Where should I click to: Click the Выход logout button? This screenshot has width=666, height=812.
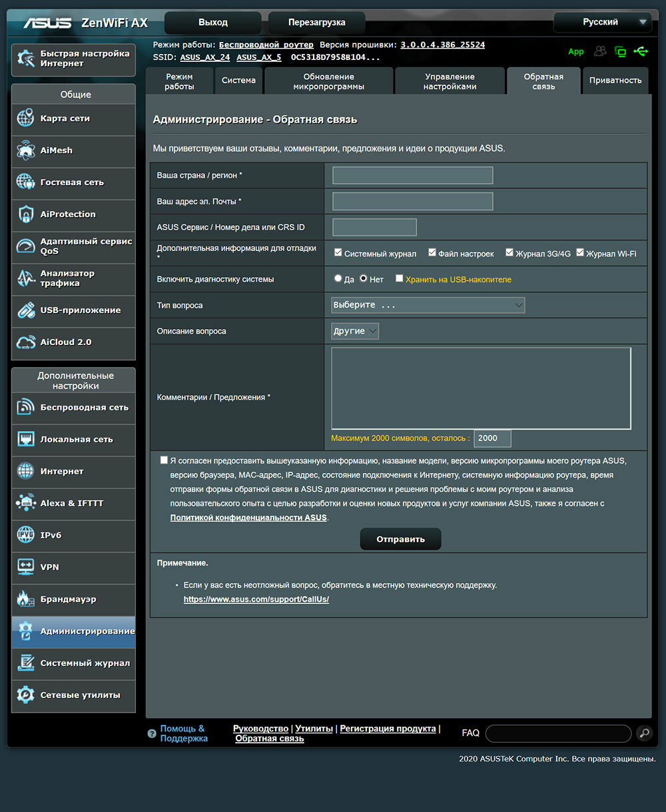coord(213,23)
